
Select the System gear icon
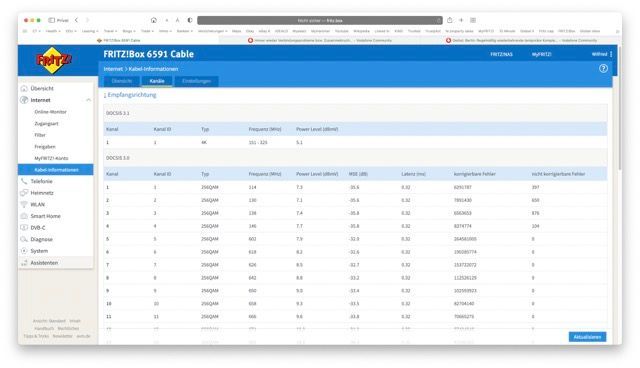click(24, 251)
